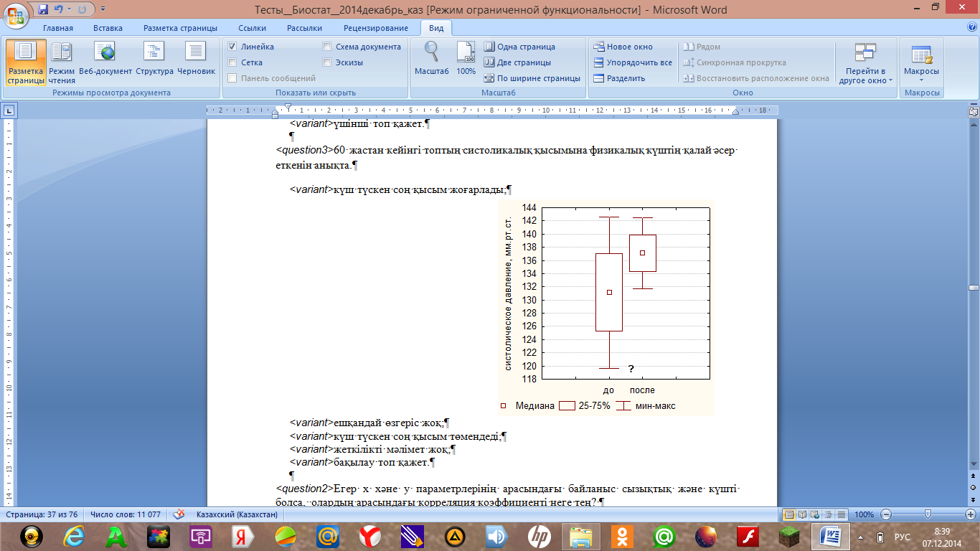
Task: Click the zoom out minus button
Action: click(886, 514)
